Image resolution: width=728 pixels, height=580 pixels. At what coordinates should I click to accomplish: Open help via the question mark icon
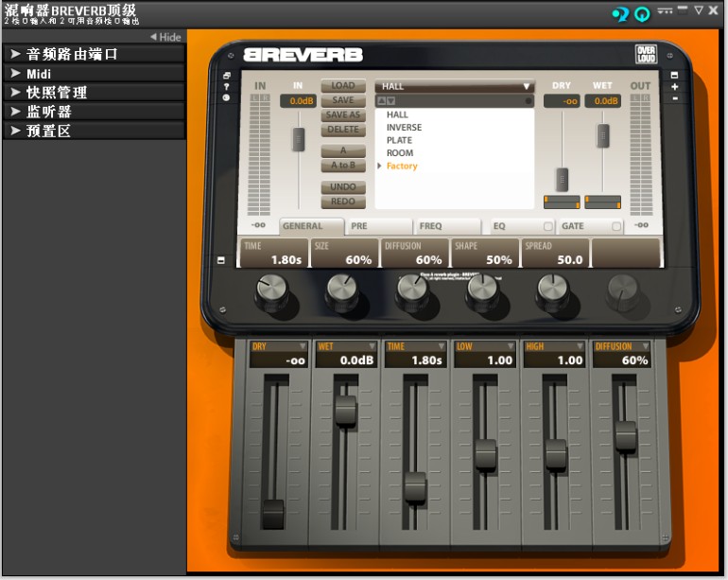tap(226, 86)
